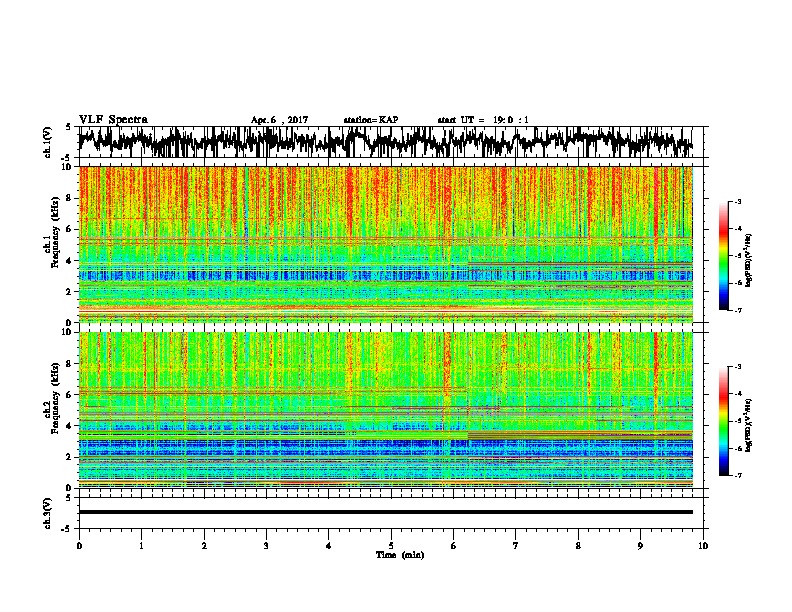Click the ch.1 voltage waveform trace
This screenshot has height=612, width=792.
point(385,142)
